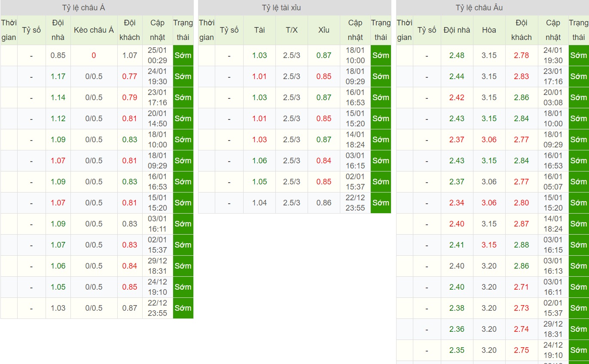Select away odds 2.71 in châu Âu table
The height and width of the screenshot is (364, 589).
522,287
